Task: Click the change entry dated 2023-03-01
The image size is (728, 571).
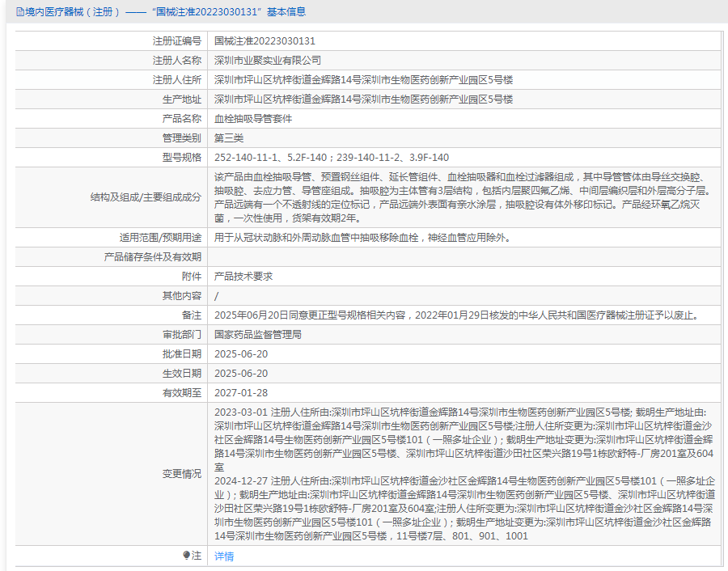Action: [463, 440]
